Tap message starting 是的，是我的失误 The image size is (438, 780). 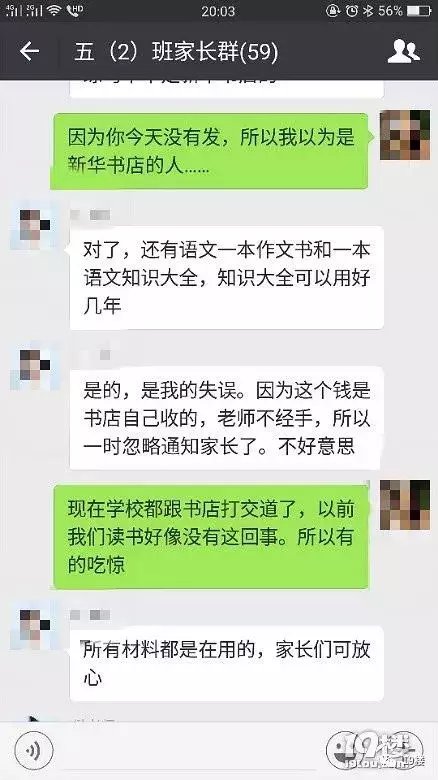226,418
